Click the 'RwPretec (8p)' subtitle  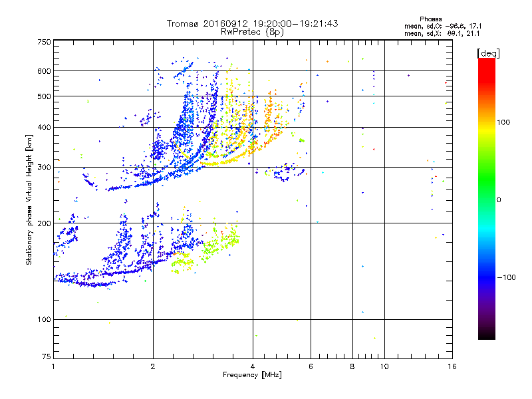pos(252,32)
